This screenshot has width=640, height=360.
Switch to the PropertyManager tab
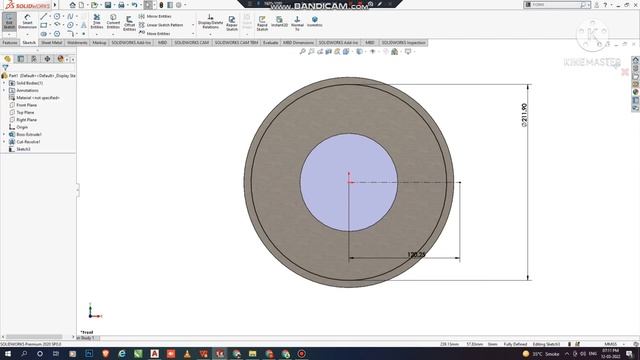[x=21, y=59]
